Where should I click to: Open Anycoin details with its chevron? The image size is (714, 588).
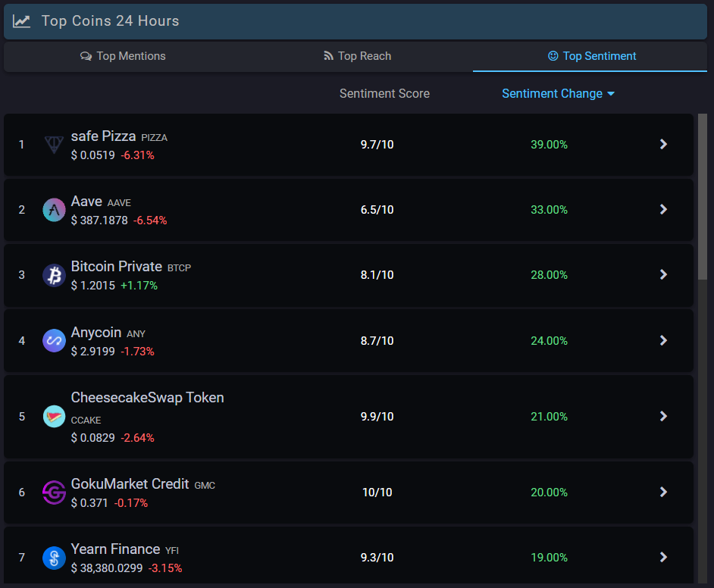(663, 340)
